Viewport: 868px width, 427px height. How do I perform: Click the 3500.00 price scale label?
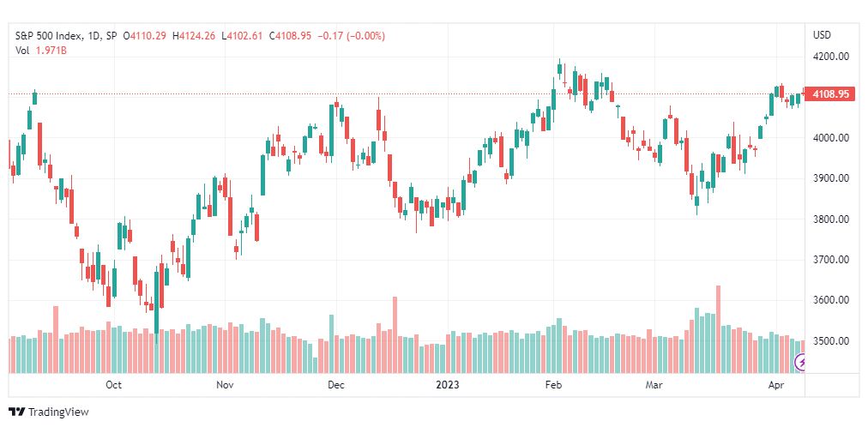pyautogui.click(x=831, y=341)
